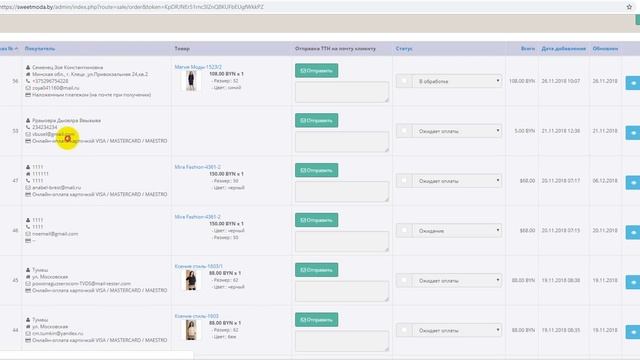This screenshot has width=640, height=360.
Task: Open product link 'Ксения стиль-1803/1'
Action: (199, 266)
